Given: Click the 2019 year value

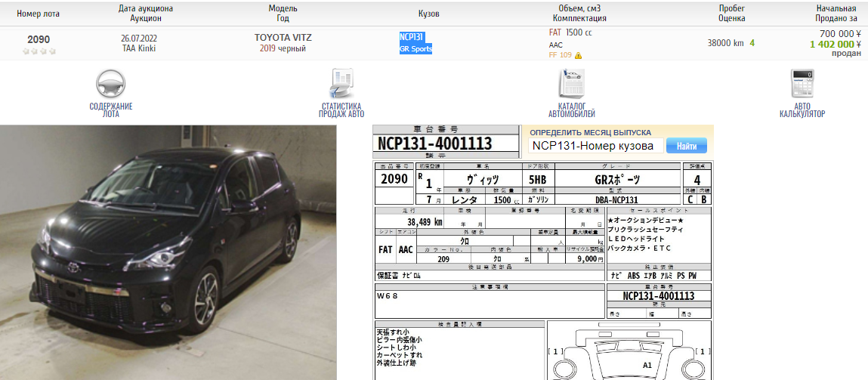Looking at the screenshot, I should (x=268, y=49).
